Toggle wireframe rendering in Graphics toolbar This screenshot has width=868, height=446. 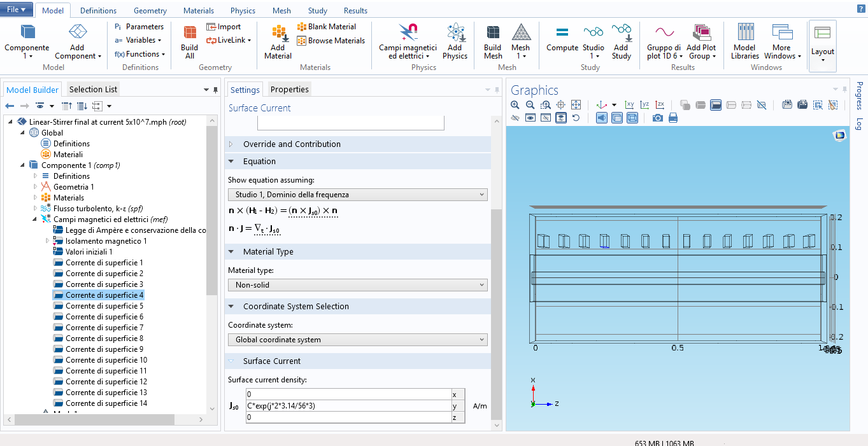[632, 118]
